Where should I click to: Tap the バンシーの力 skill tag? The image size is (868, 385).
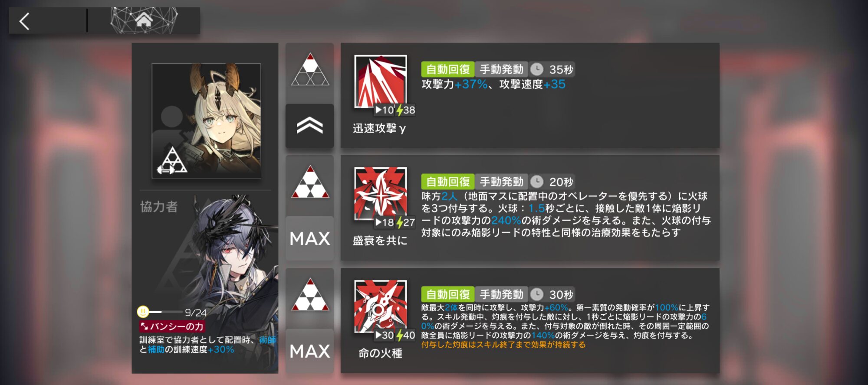[x=172, y=326]
